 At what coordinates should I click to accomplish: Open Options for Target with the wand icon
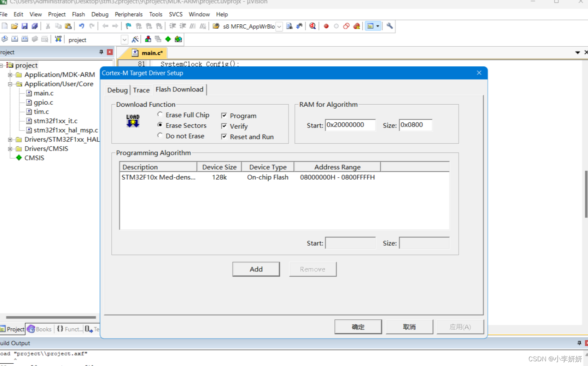(x=135, y=39)
